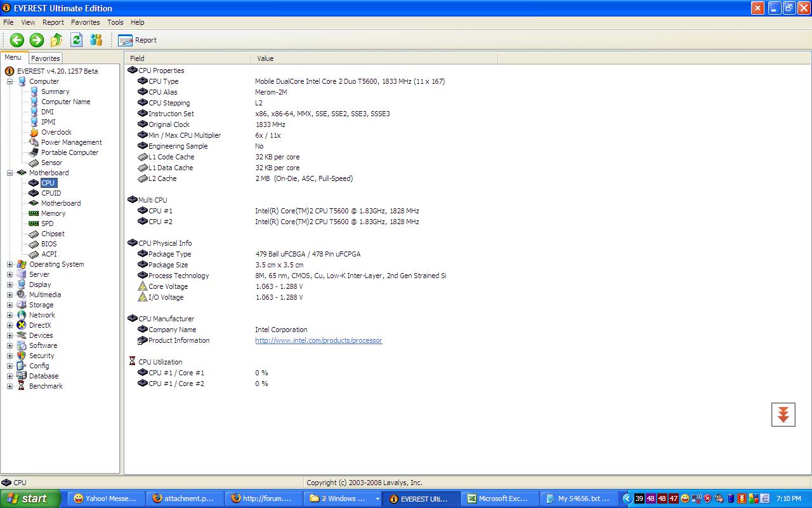Collapse the Motherboard tree node
Image resolution: width=812 pixels, height=508 pixels.
10,173
